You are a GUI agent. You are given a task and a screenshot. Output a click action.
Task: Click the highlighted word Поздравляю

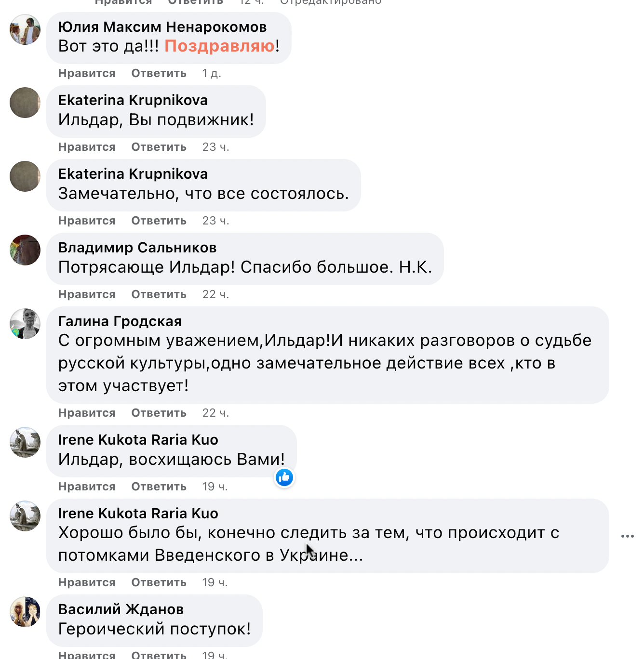tap(219, 46)
